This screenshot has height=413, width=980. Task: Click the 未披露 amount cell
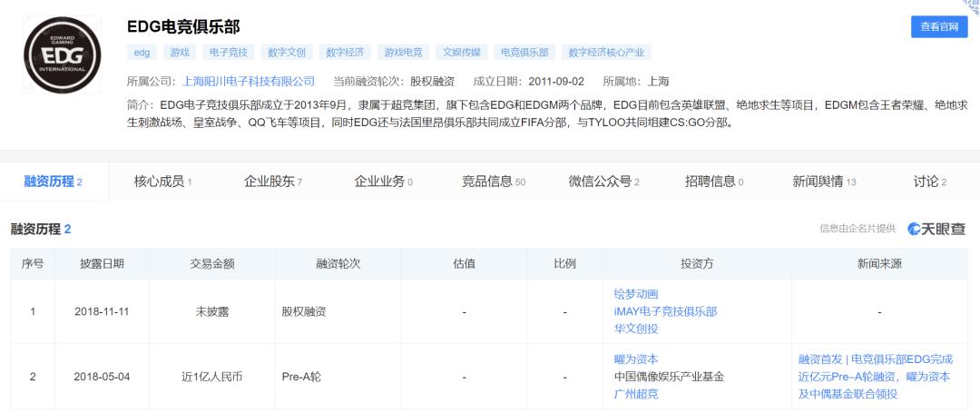pyautogui.click(x=211, y=311)
